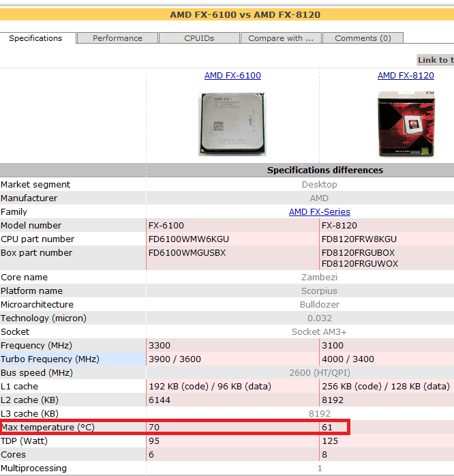This screenshot has width=454, height=476.
Task: Click the 0.032 technology value
Action: [x=320, y=318]
